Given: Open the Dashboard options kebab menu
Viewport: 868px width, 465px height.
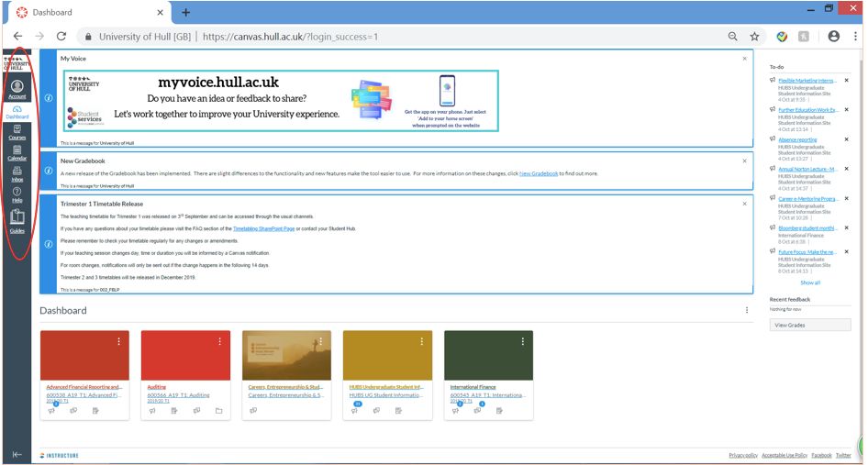Looking at the screenshot, I should 747,311.
